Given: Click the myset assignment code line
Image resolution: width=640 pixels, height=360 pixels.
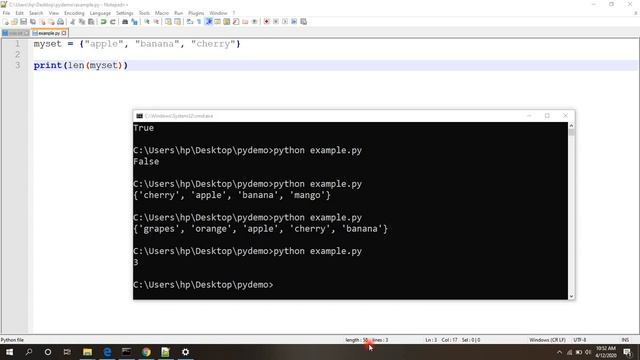Looking at the screenshot, I should point(137,44).
